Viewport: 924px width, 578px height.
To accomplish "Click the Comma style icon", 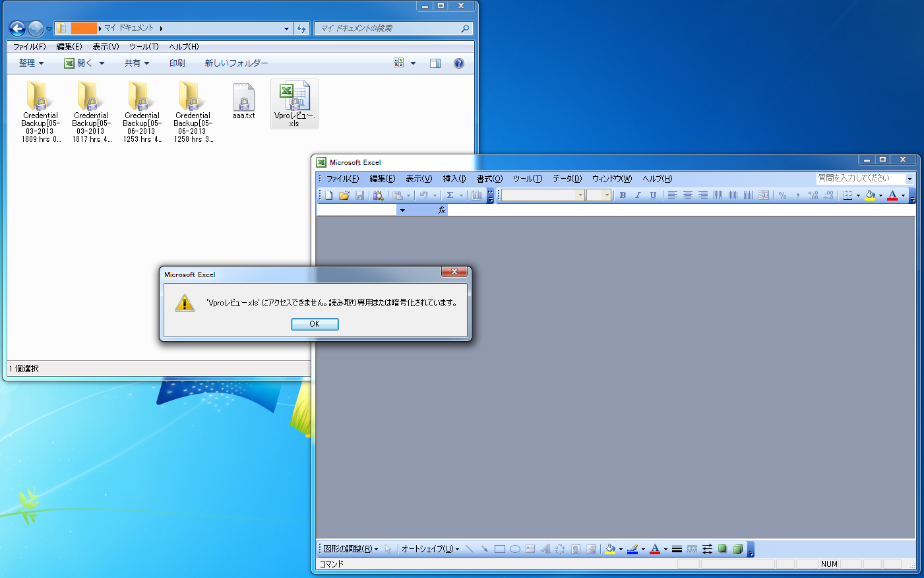I will point(797,195).
